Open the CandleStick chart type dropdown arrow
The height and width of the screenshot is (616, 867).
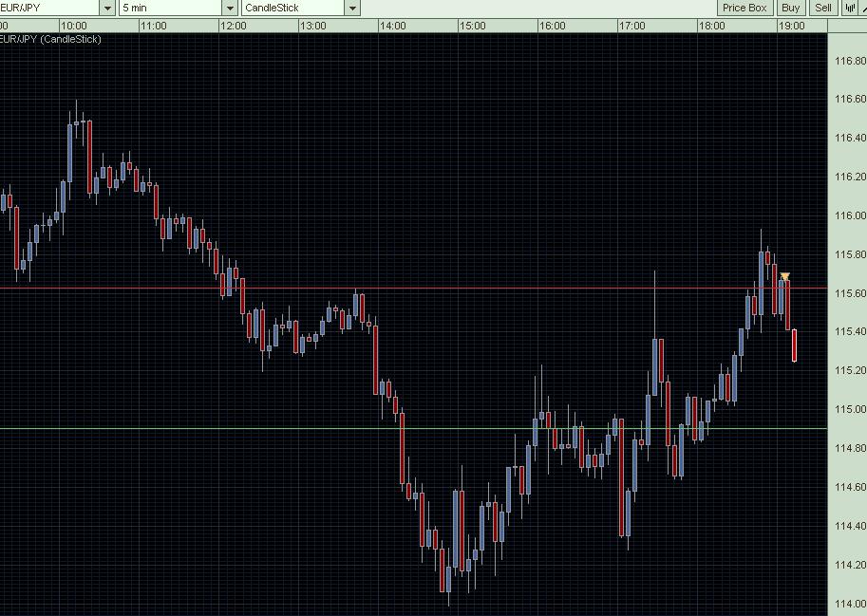352,8
